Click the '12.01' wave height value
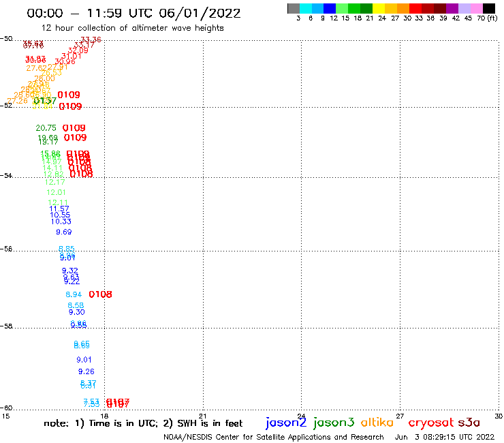 pyautogui.click(x=57, y=192)
